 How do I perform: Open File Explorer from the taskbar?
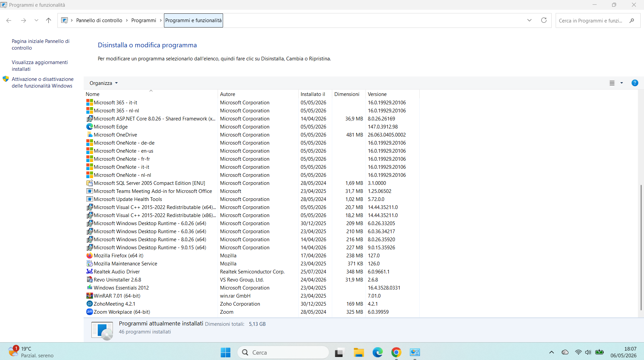tap(359, 352)
